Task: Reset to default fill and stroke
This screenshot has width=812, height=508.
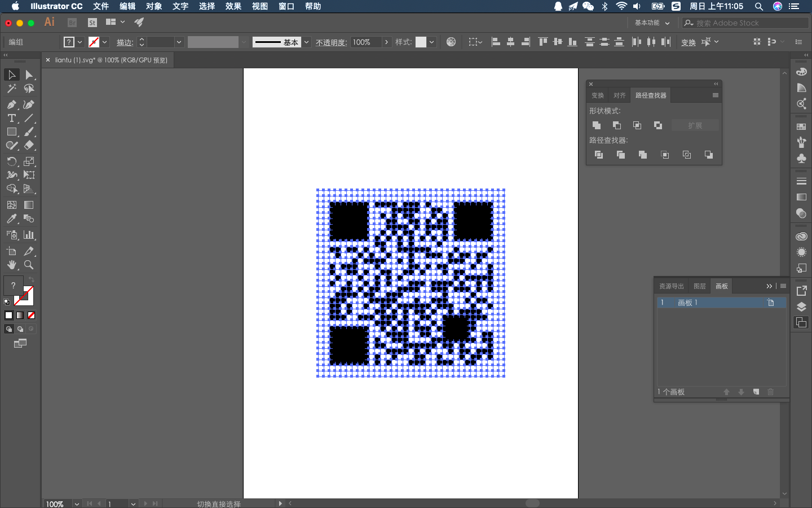Action: [x=7, y=302]
